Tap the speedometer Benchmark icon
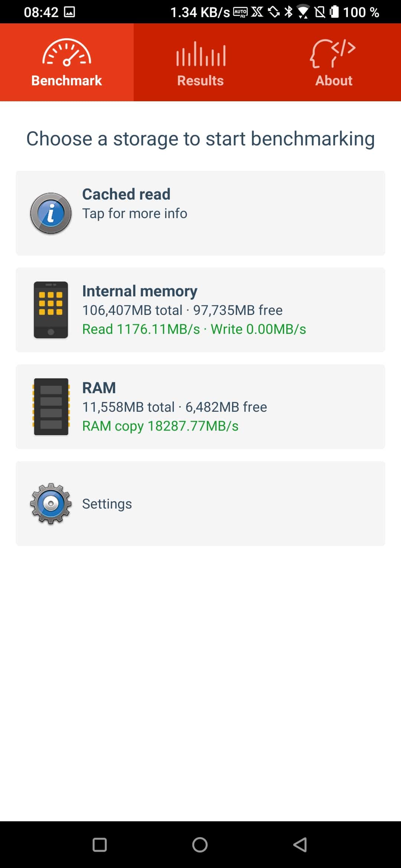Screen dimensions: 401x868 [67, 53]
